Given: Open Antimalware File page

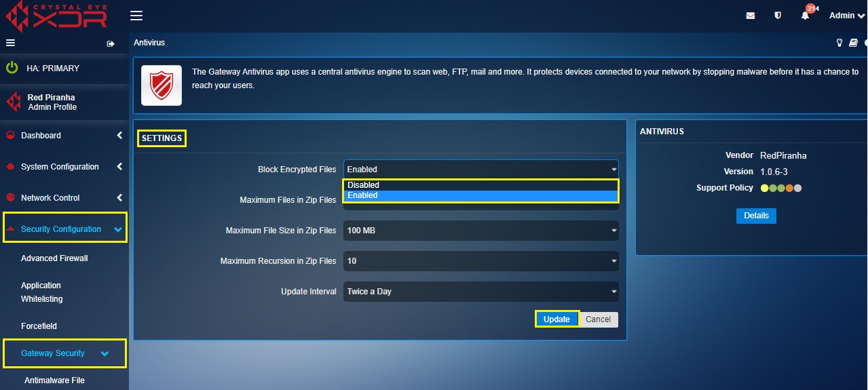Looking at the screenshot, I should pos(54,381).
